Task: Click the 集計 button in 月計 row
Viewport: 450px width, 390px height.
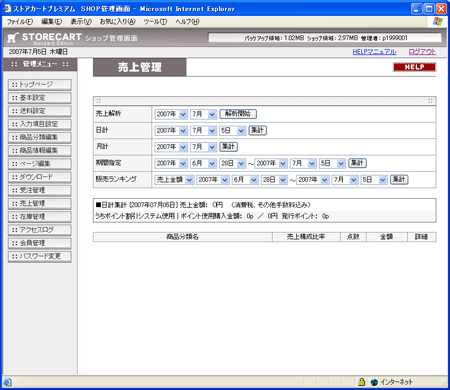Action: coord(229,147)
